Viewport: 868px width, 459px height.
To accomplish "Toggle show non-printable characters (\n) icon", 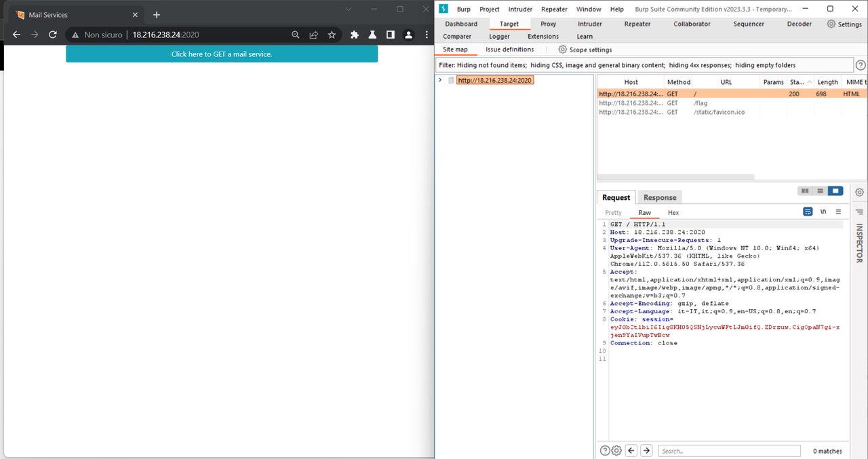I will coord(823,212).
